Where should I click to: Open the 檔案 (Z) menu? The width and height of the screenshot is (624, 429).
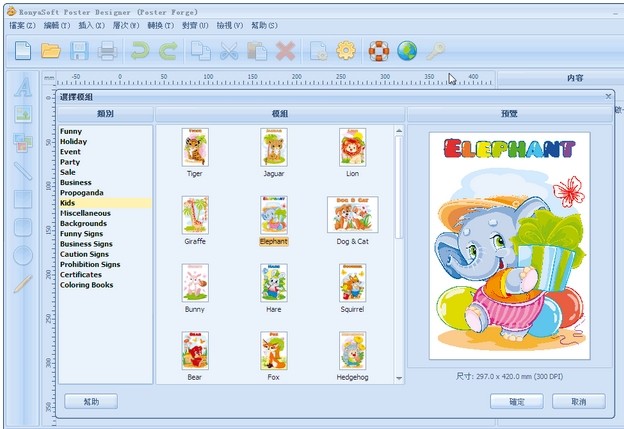tap(22, 25)
